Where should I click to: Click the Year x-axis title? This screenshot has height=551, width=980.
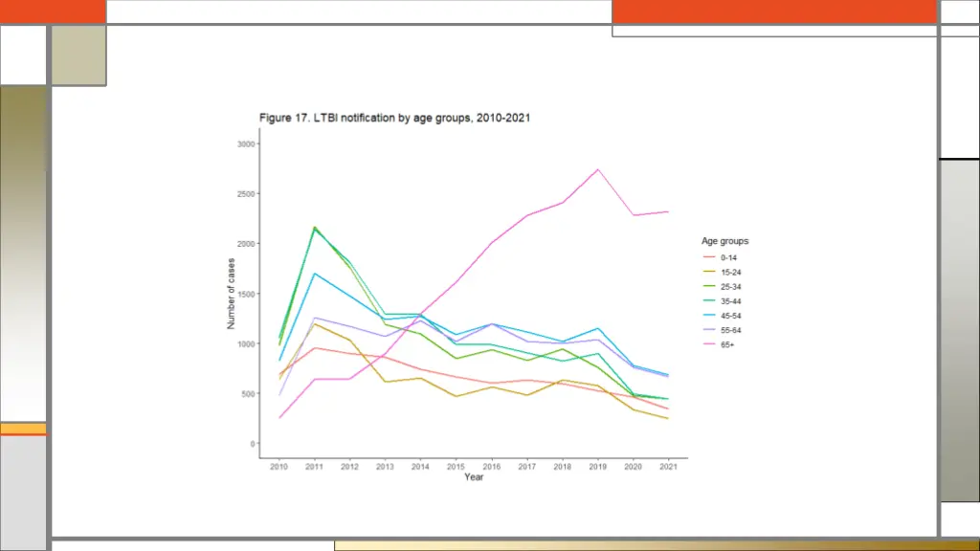[x=474, y=476]
